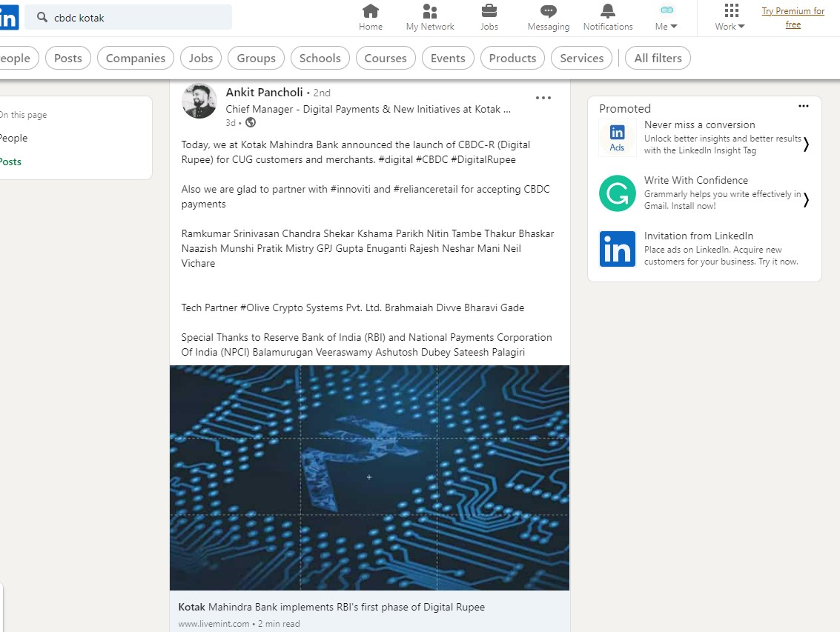Filter search results by Groups
The height and width of the screenshot is (632, 840).
256,57
